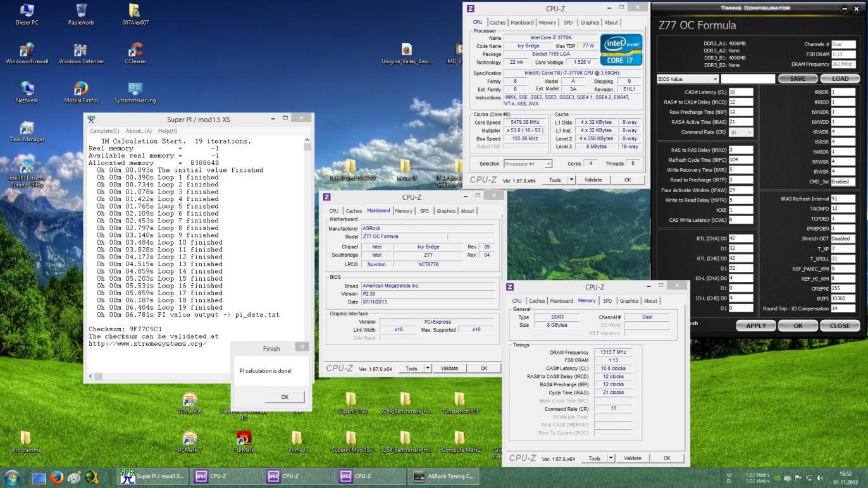Screen dimensions: 868x488
Task: Click CLOSE in Timing Configurator
Action: click(840, 326)
